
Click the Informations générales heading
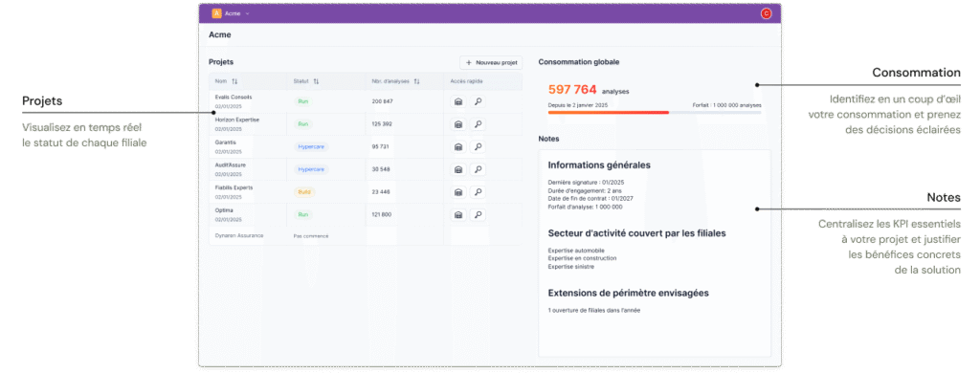(599, 165)
